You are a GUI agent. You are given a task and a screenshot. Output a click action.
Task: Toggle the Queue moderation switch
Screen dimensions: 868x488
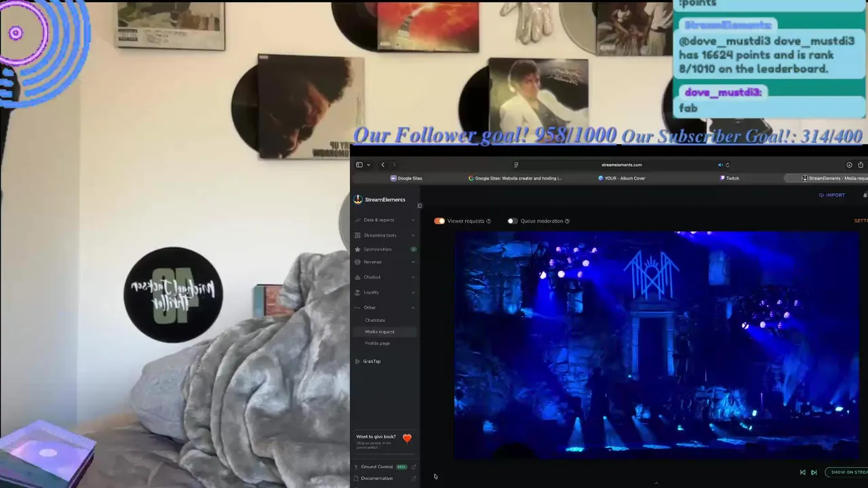coord(513,221)
